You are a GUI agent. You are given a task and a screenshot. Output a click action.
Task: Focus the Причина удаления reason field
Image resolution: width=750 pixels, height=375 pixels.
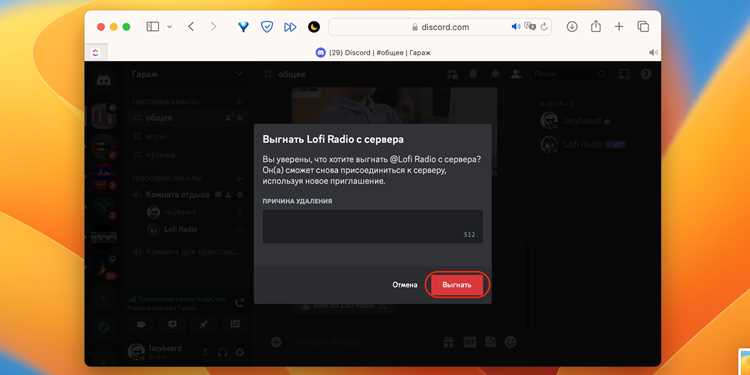372,226
